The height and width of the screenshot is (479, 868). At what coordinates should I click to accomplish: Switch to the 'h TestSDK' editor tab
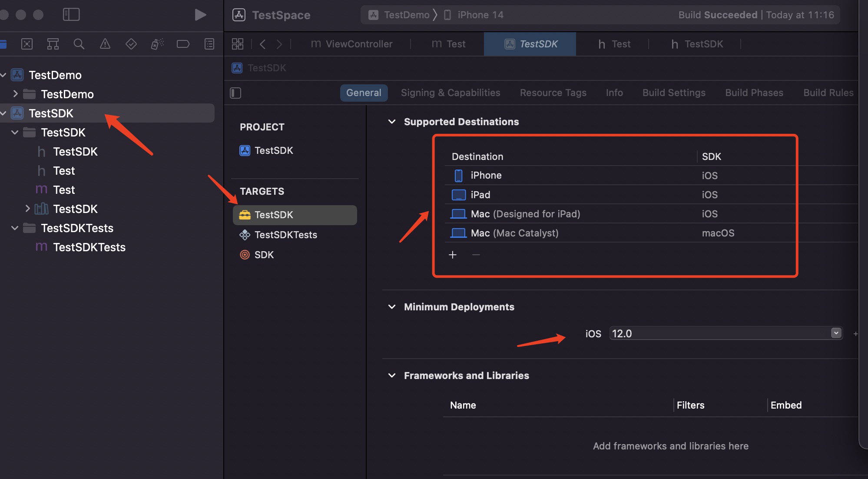tap(697, 44)
